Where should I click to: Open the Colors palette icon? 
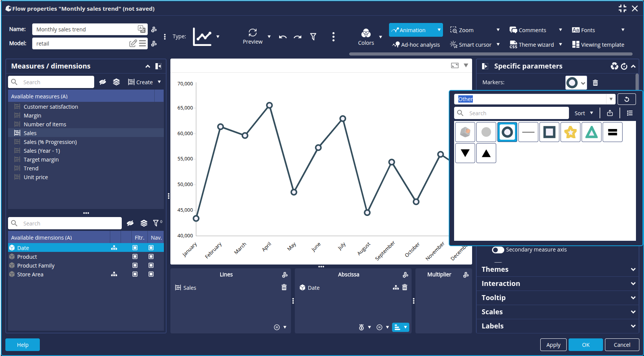point(366,34)
